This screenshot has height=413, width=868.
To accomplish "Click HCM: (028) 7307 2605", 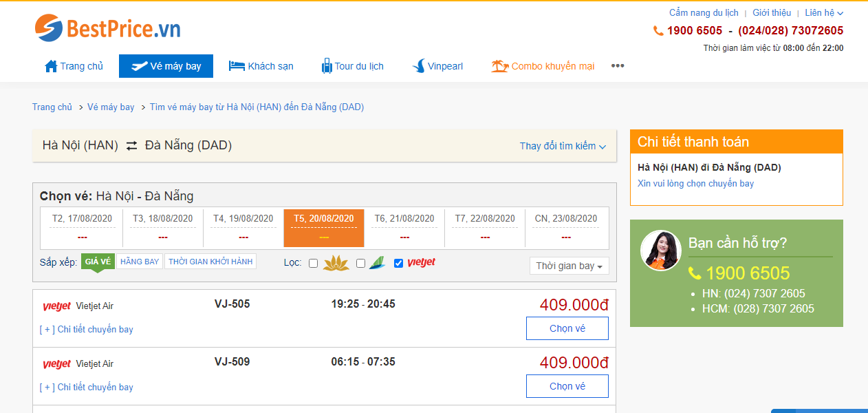I will pos(758,308).
